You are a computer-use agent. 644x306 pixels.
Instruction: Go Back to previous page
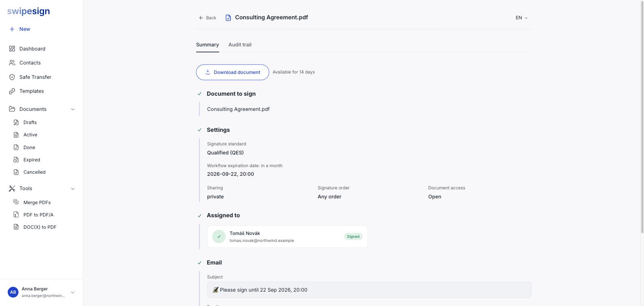(207, 18)
